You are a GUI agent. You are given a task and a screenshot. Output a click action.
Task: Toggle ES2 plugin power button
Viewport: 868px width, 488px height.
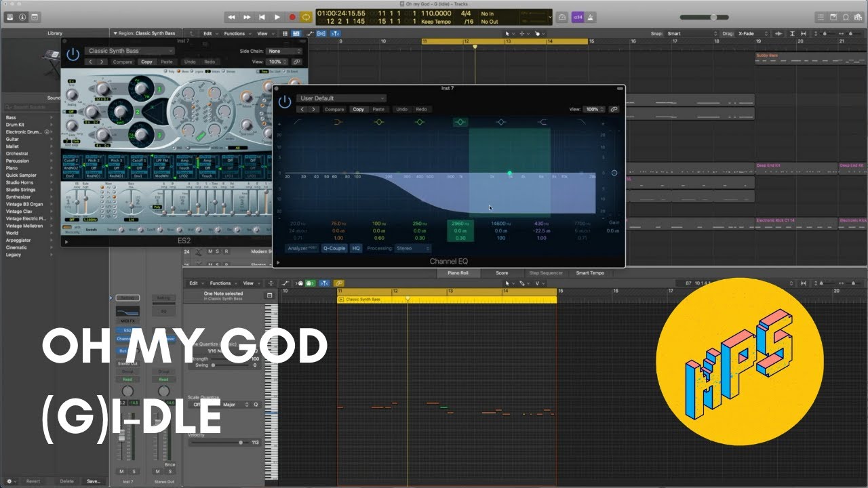pyautogui.click(x=73, y=55)
